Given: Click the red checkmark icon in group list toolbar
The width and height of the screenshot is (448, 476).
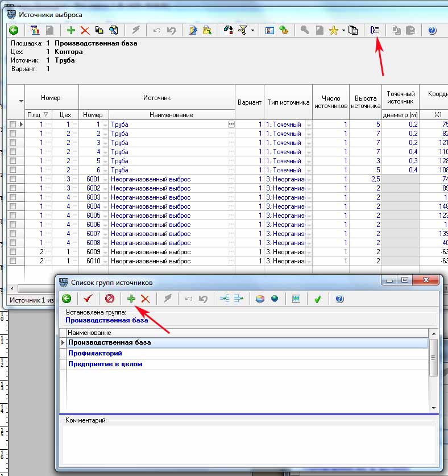Looking at the screenshot, I should (88, 299).
